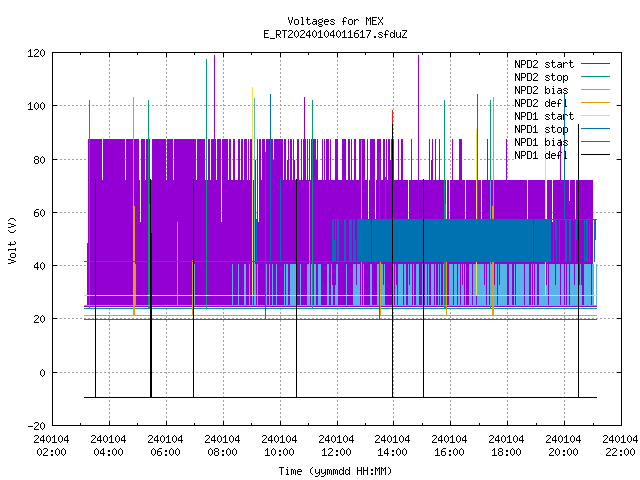Screen dimensions: 640x480
Task: Click the 240104 08:00 time tick label
Action: click(222, 446)
